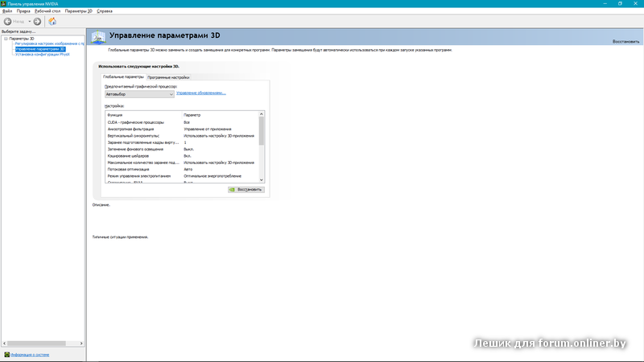Open the Информация о системе link
This screenshot has height=362, width=644.
[30, 355]
